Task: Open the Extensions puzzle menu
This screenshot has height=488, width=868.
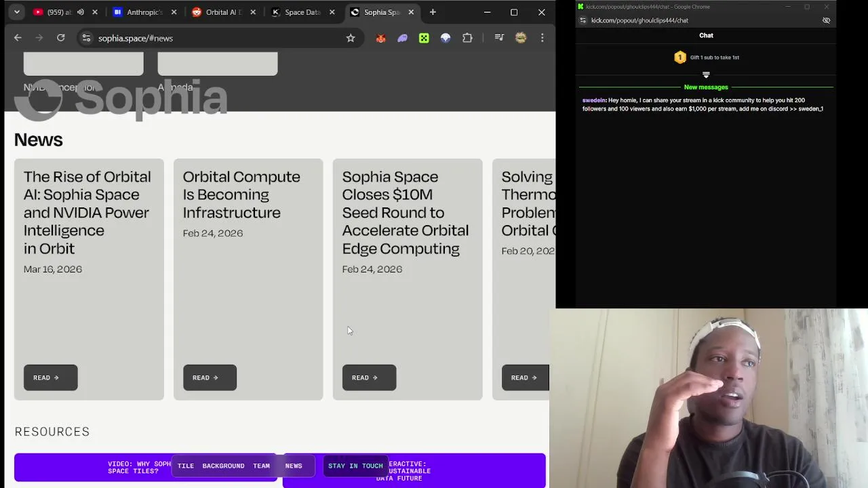Action: (x=467, y=38)
